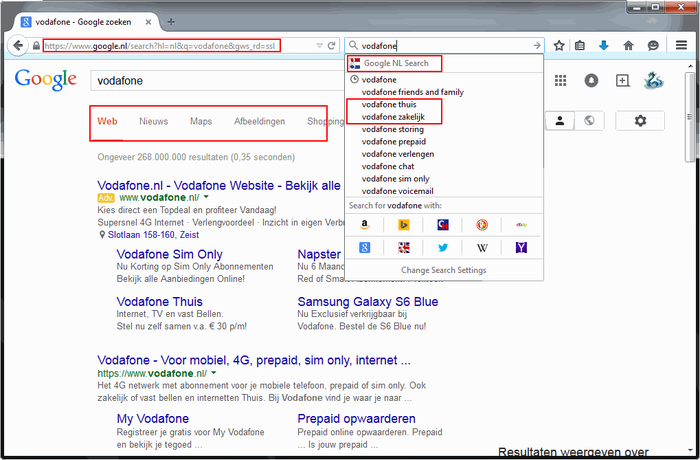Screen dimensions: 700x460
Task: Search vodafone with Twitter bird icon
Action: [x=443, y=247]
